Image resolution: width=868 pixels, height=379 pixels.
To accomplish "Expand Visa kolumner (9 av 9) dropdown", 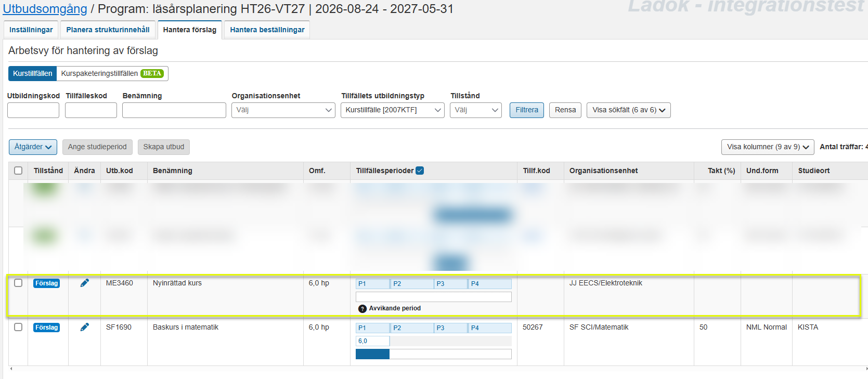I will [x=768, y=147].
